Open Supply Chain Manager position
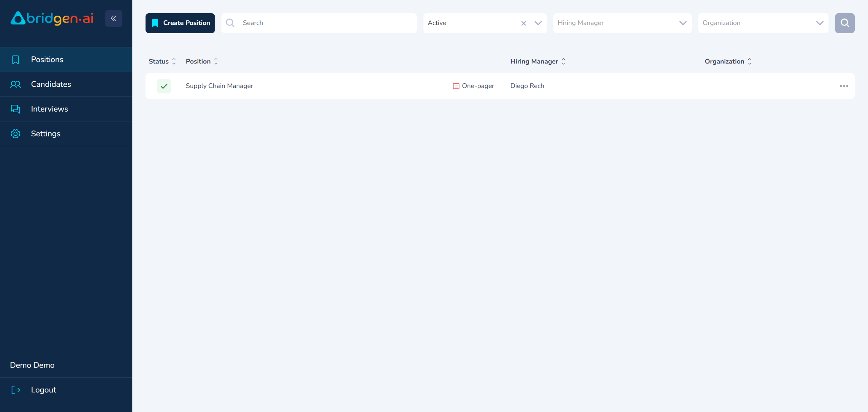868x412 pixels. (219, 86)
